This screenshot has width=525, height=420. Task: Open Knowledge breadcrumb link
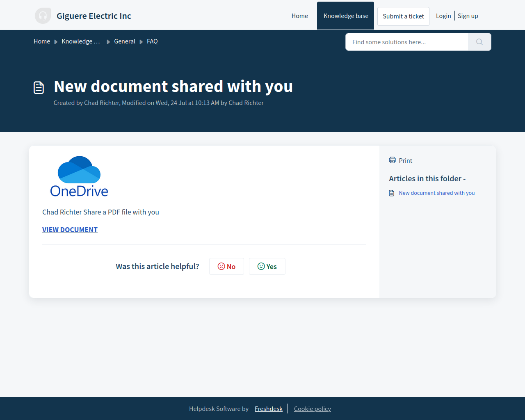81,41
